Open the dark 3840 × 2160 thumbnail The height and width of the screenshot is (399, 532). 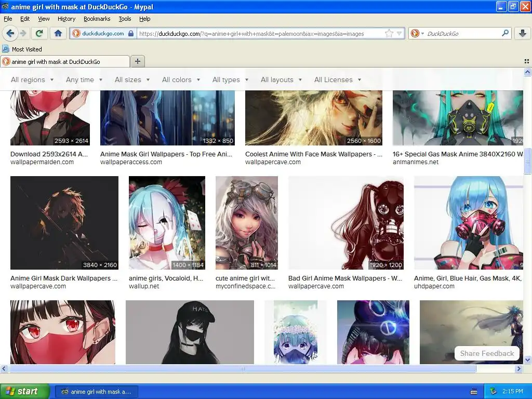64,223
